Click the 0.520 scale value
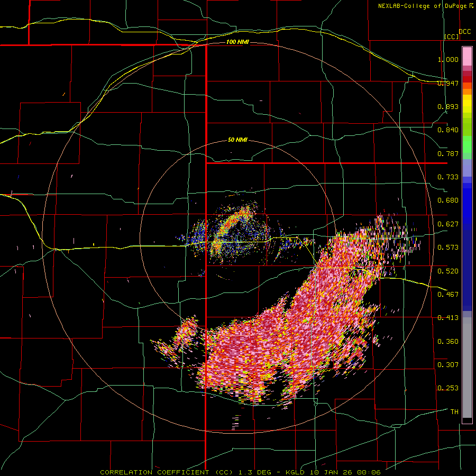The image size is (476, 476). (448, 271)
